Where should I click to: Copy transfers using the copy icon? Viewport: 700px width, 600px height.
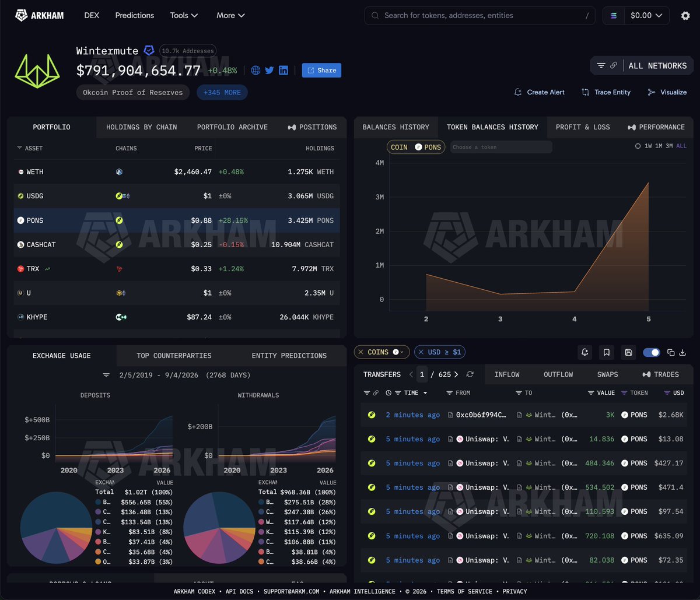pos(671,352)
